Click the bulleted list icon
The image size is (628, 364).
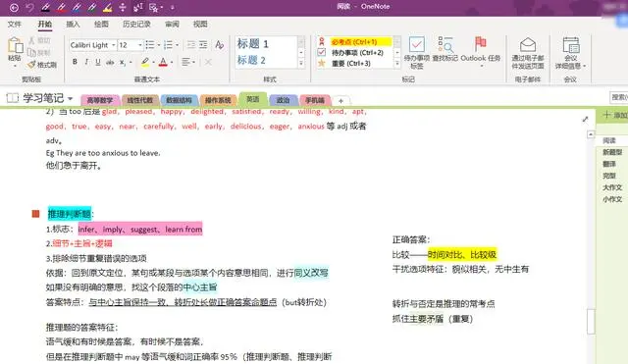pos(150,45)
